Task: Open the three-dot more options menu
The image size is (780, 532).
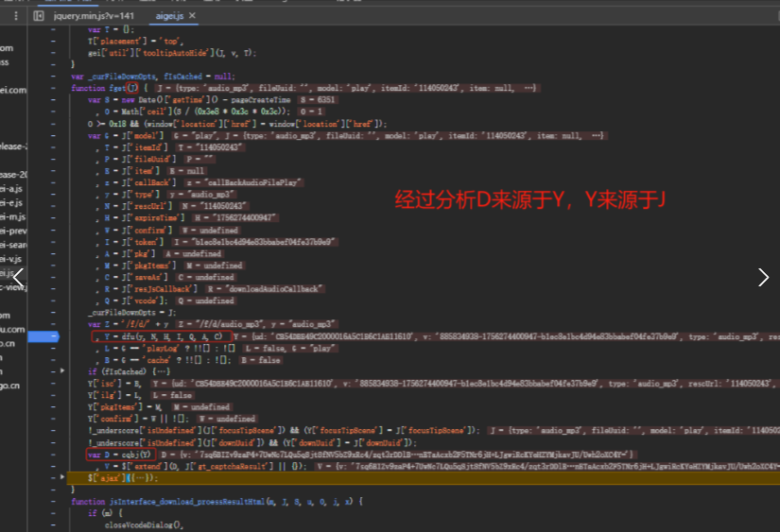Action: pos(16,16)
